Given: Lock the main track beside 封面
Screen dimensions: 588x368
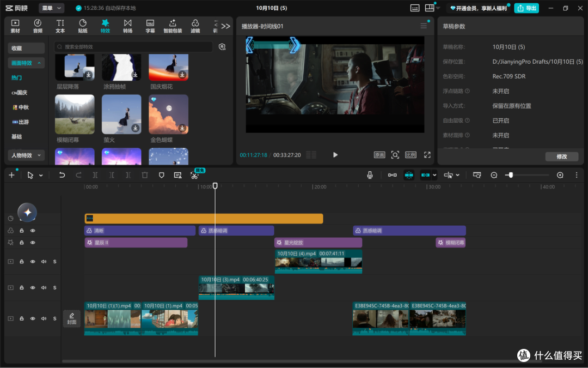Looking at the screenshot, I should tap(22, 318).
